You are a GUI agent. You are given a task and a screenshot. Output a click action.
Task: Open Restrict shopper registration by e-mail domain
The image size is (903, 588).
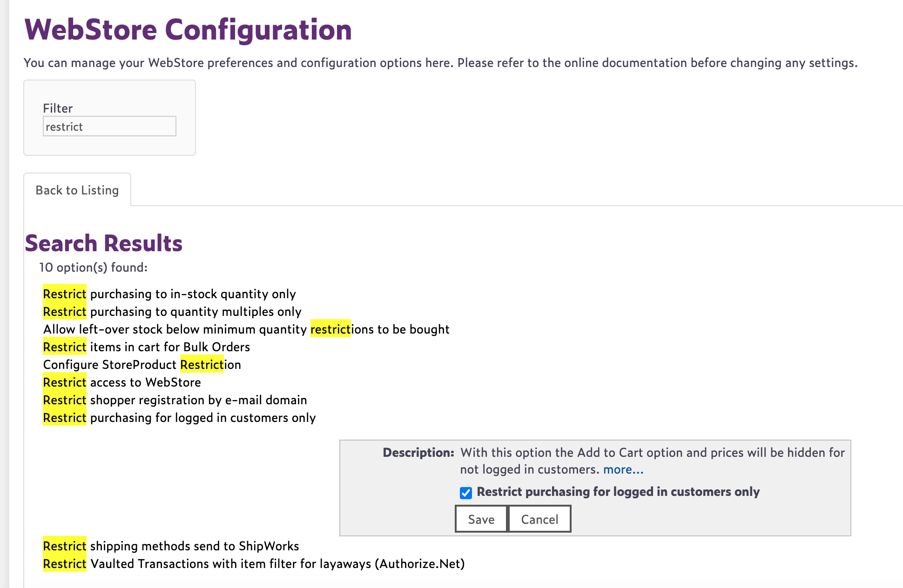[175, 400]
